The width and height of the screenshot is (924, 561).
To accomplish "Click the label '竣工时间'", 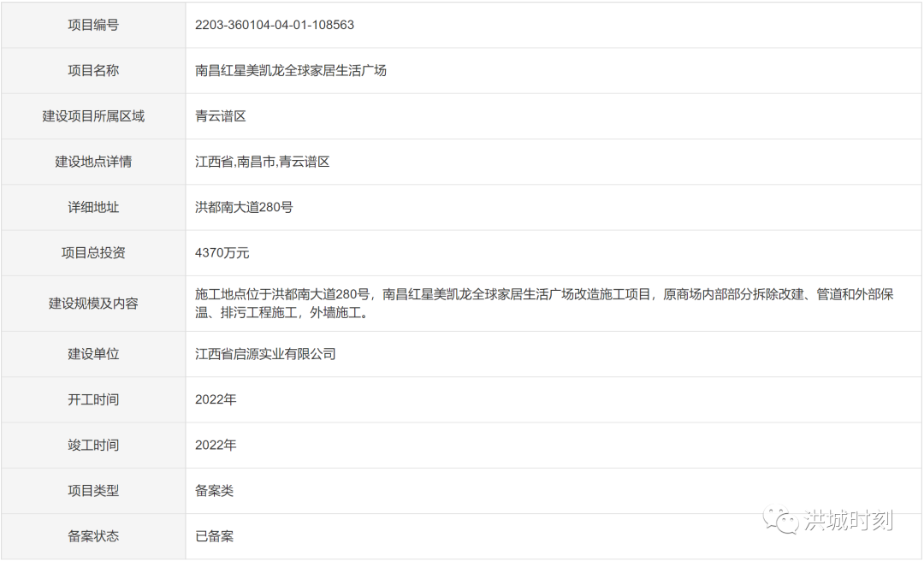I will [93, 445].
